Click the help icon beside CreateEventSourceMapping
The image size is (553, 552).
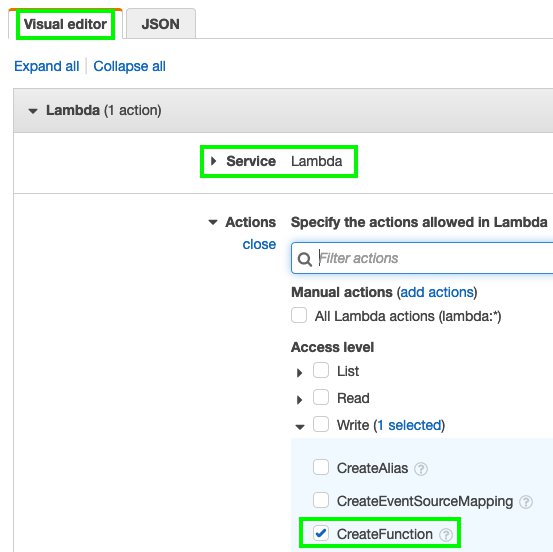(526, 502)
